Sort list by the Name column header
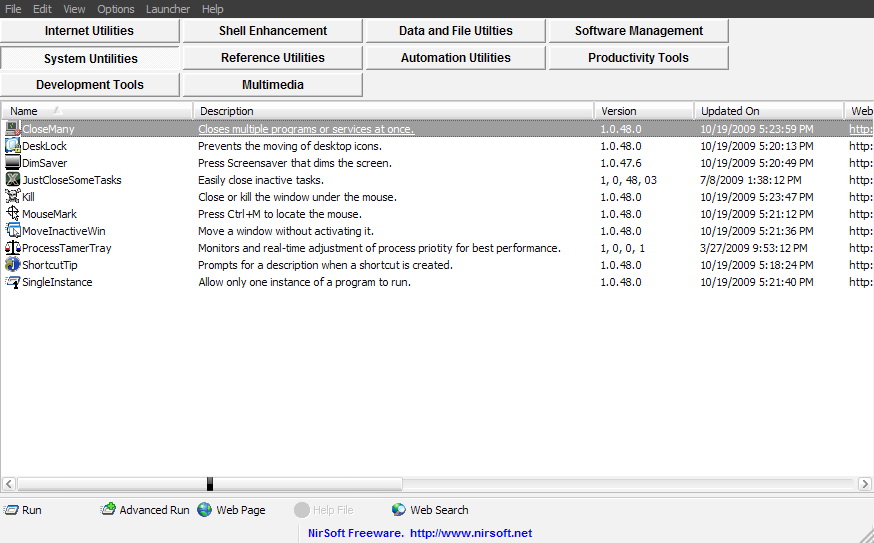 pos(97,111)
